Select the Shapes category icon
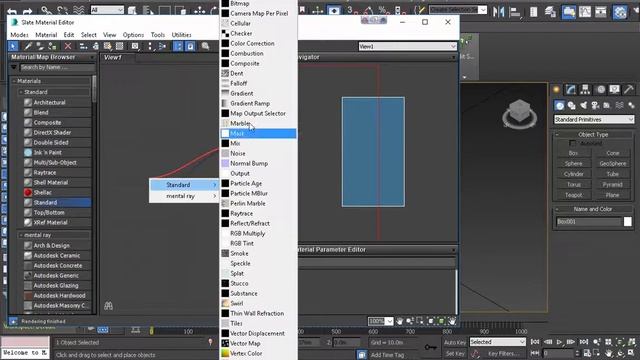This screenshot has width=640, height=360. click(571, 106)
